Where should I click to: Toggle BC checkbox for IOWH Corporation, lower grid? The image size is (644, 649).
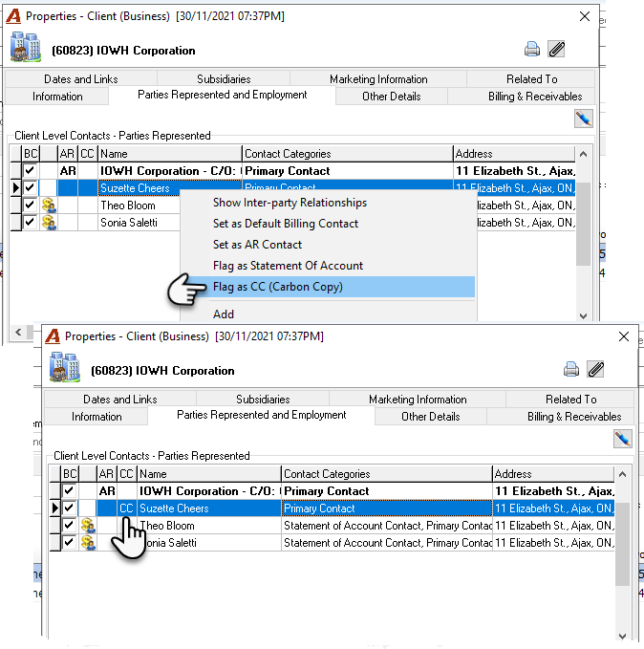tap(69, 491)
